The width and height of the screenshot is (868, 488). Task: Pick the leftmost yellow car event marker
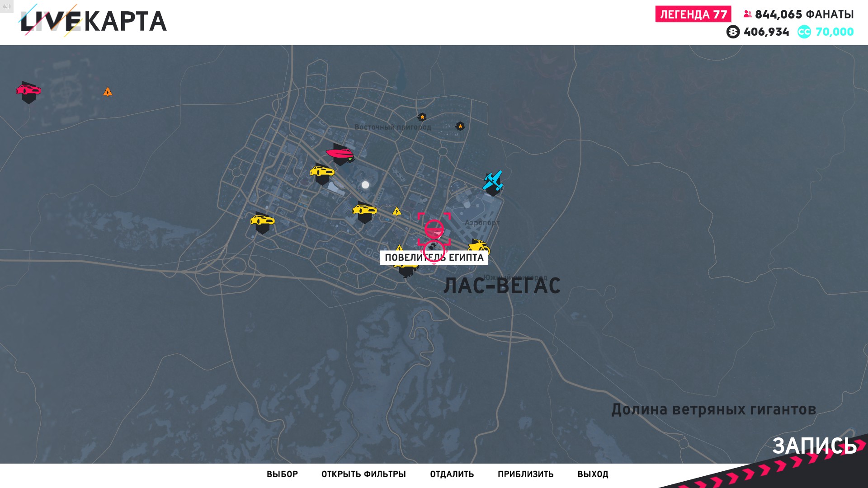pos(262,222)
